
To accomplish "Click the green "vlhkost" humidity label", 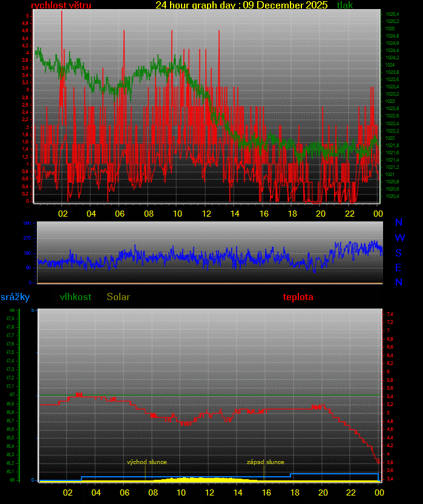I will 76,297.
